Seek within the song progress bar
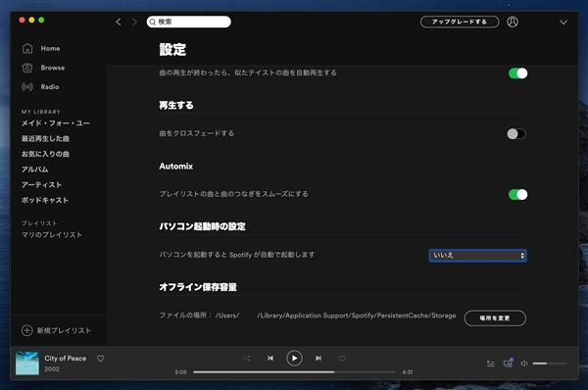Image resolution: width=588 pixels, height=390 pixels. click(x=294, y=372)
